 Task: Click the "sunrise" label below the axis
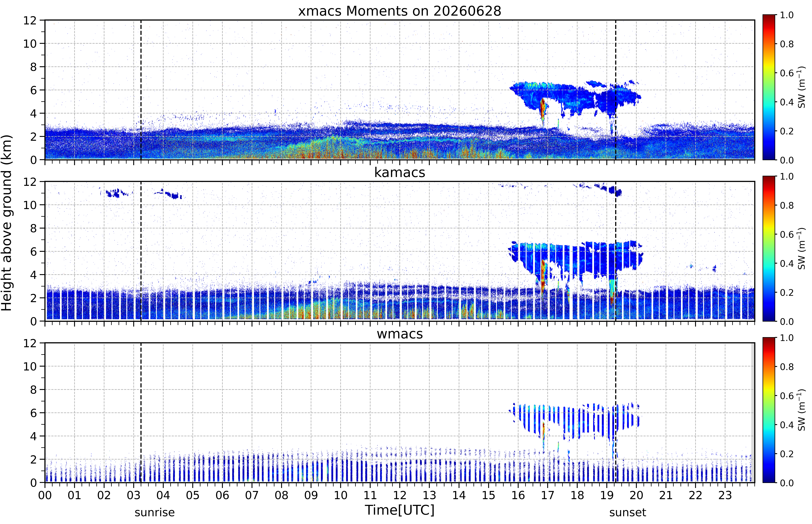[x=155, y=512]
